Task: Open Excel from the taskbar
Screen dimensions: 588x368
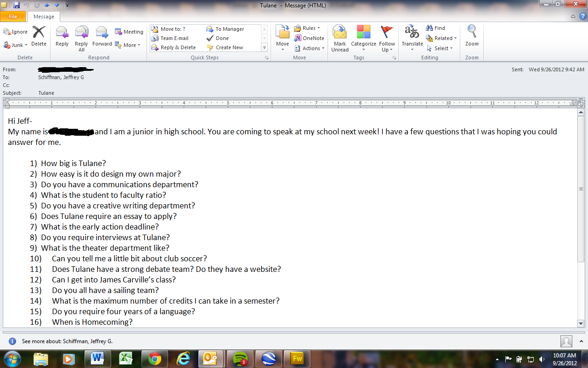Action: click(x=126, y=358)
